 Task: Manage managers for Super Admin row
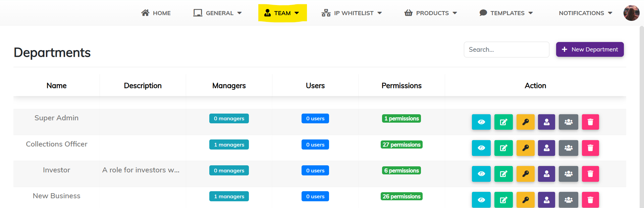coord(546,122)
